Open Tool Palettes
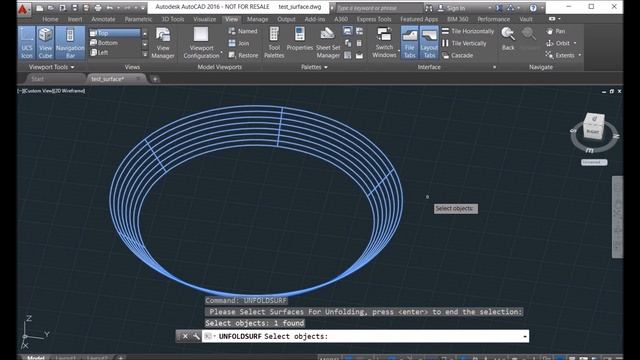Viewport: 640px width, 360px height. [274, 43]
